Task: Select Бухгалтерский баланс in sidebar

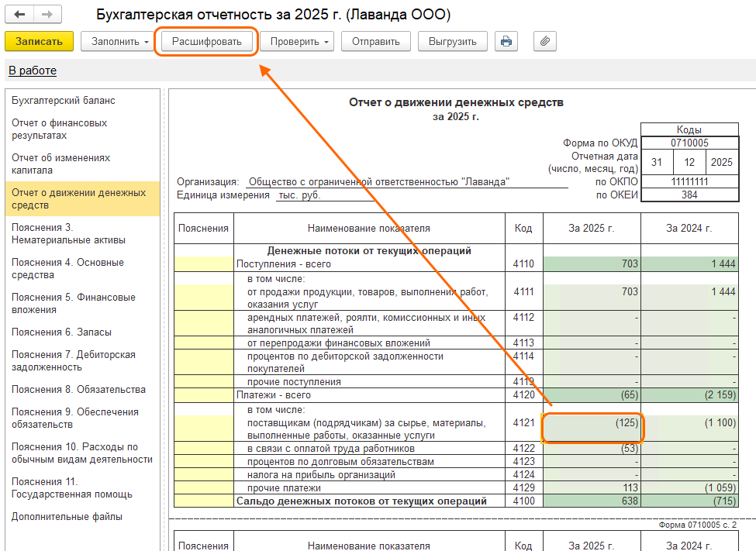Action: click(64, 101)
